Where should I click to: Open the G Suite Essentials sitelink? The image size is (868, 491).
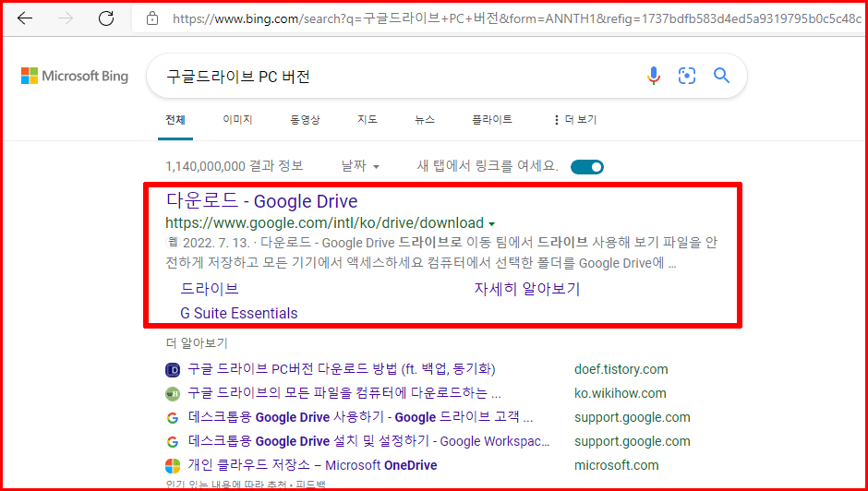click(x=239, y=313)
